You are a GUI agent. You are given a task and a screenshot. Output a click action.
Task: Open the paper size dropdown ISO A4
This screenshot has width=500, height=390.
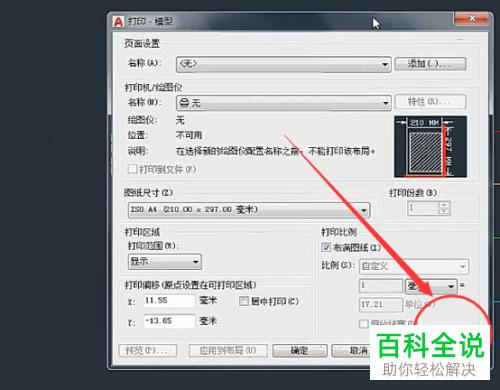pos(249,210)
